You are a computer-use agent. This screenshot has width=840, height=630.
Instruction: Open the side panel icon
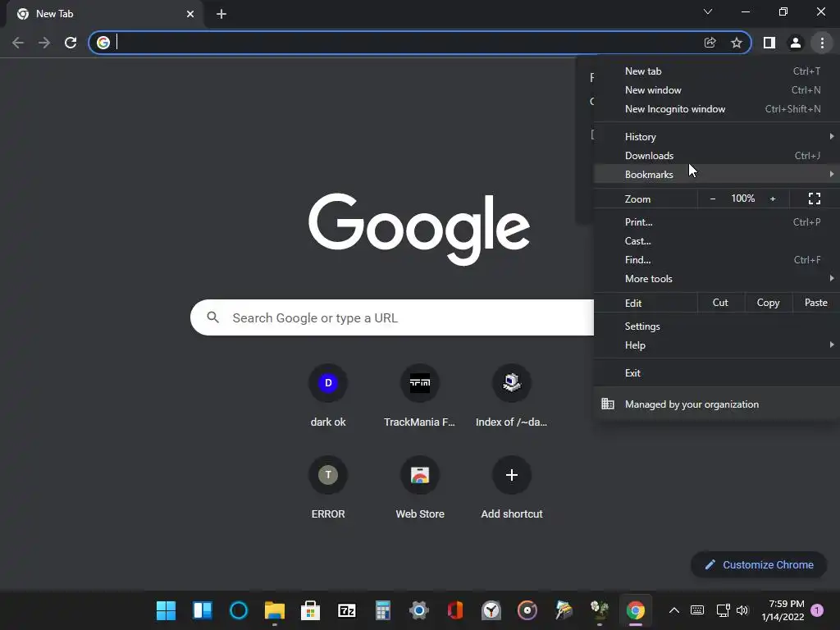(769, 43)
